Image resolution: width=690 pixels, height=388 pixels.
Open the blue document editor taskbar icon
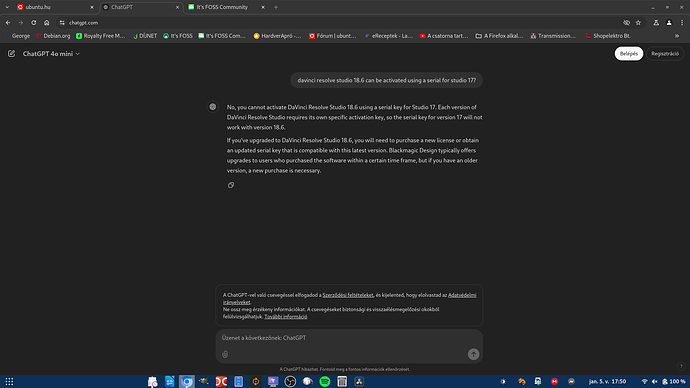click(169, 381)
